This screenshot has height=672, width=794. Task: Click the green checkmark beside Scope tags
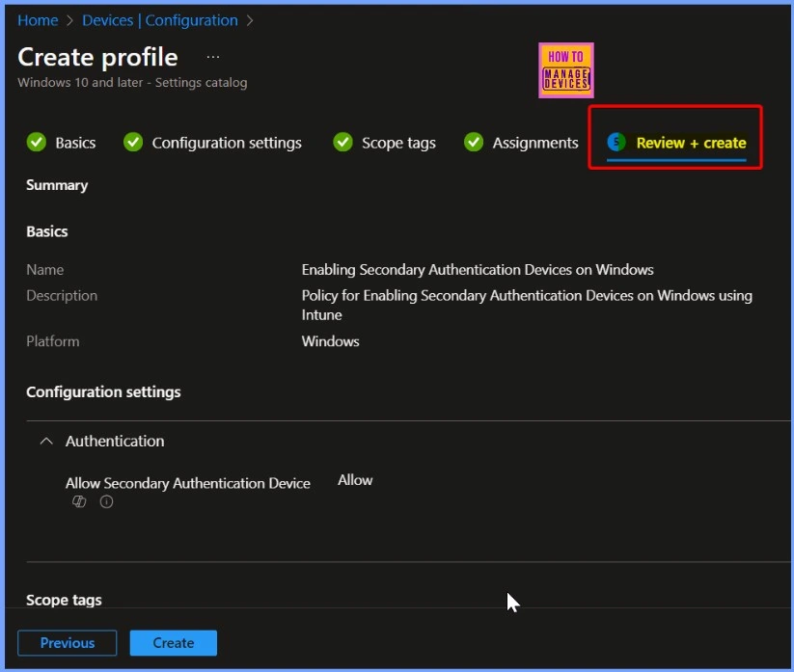(x=342, y=143)
